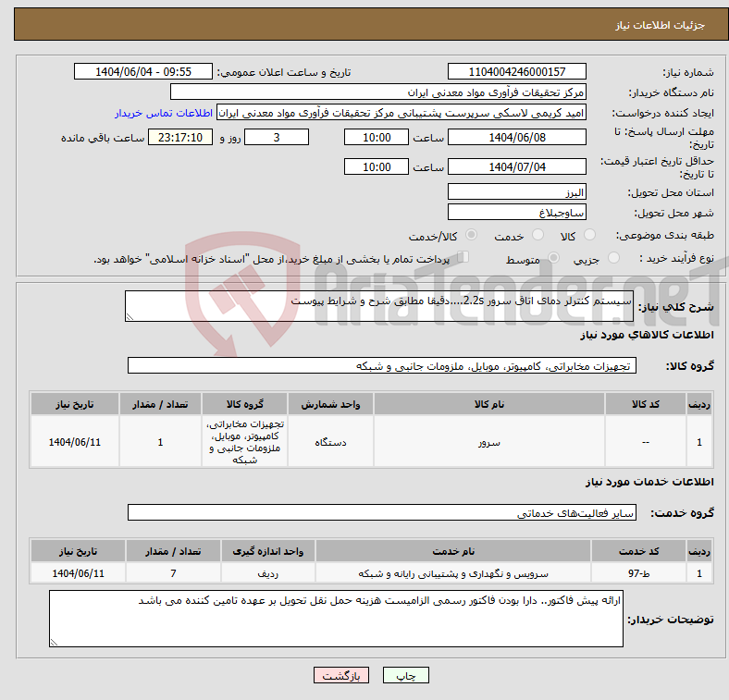The width and height of the screenshot is (729, 700).
Task: Click the announcement date field 1404/06/04 - 09:55
Action: pos(143,71)
